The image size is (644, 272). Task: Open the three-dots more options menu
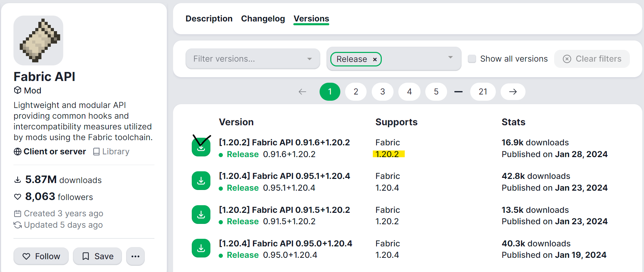click(x=135, y=256)
